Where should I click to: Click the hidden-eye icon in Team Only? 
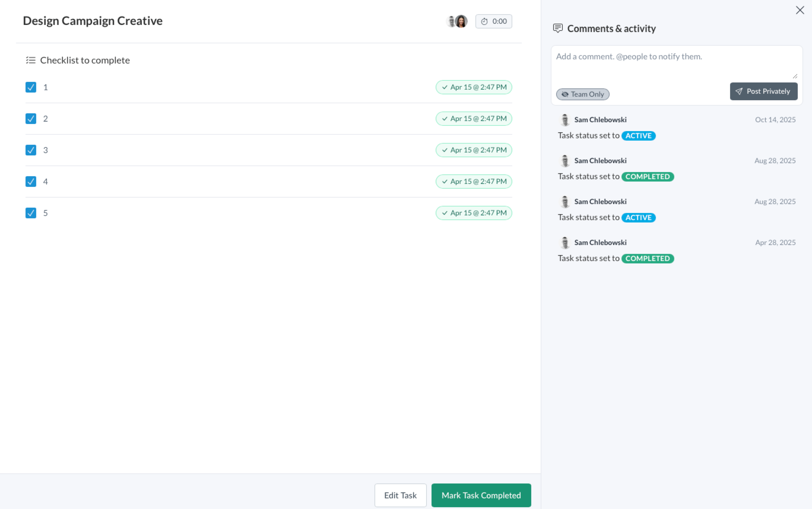pos(565,94)
